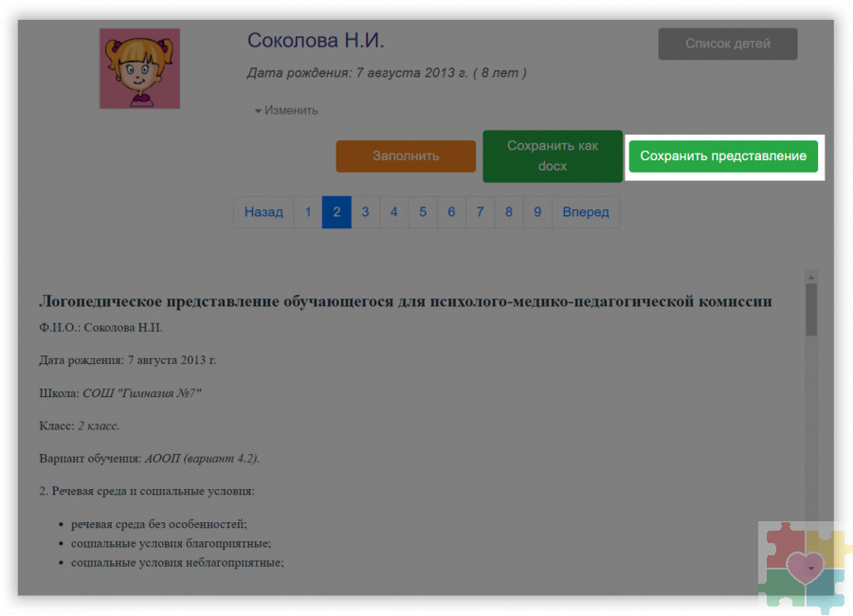
Task: Open the last page 9
Action: point(537,212)
